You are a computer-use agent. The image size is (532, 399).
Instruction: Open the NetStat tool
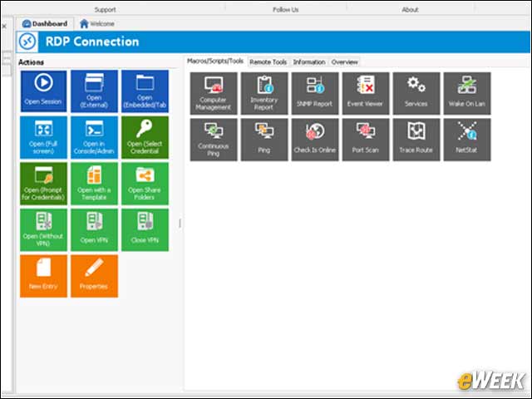pos(467,140)
